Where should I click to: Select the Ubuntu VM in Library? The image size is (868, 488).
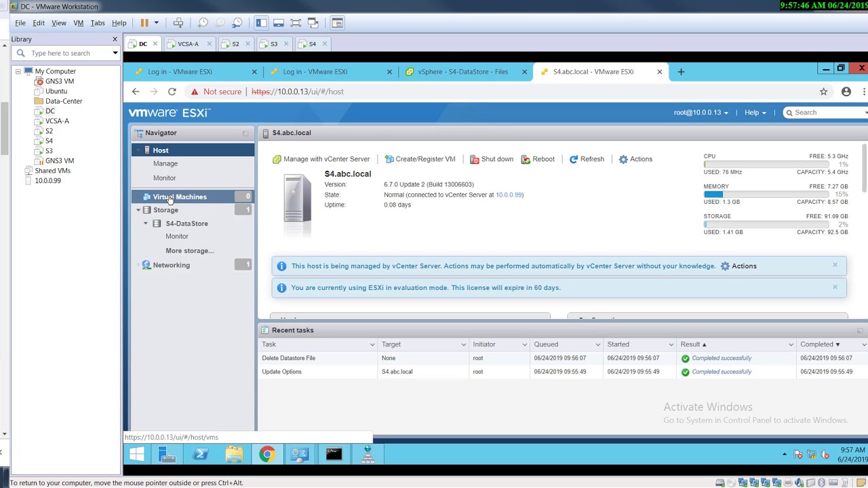point(56,91)
